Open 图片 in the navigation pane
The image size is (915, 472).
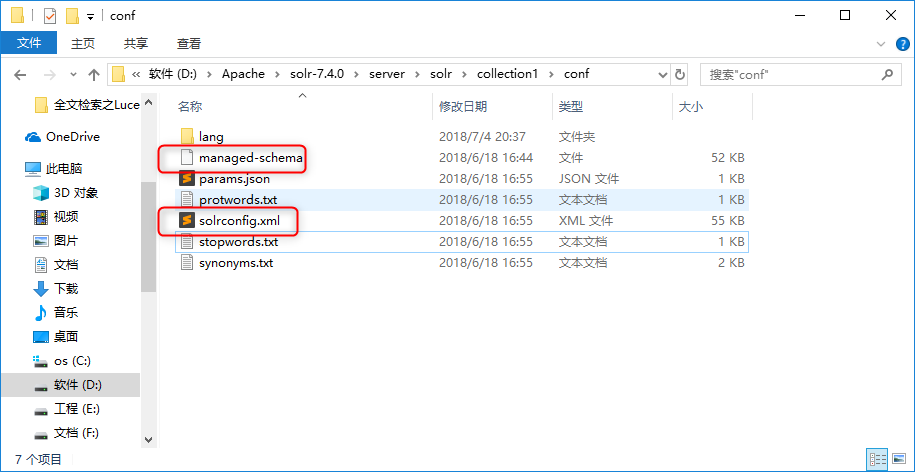coord(57,240)
